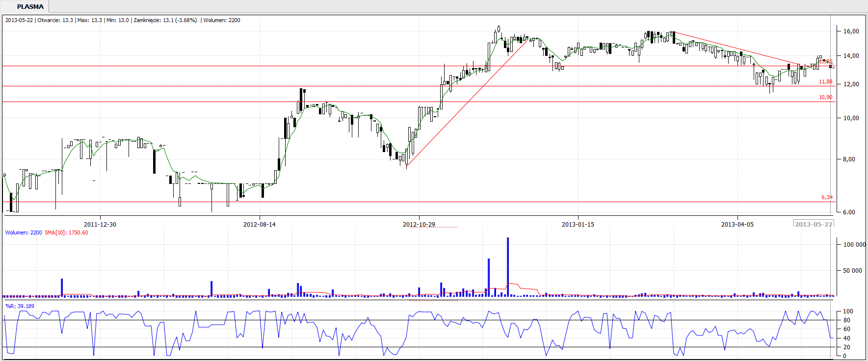
Task: Click the 6,34 horizontal level label
Action: click(827, 197)
